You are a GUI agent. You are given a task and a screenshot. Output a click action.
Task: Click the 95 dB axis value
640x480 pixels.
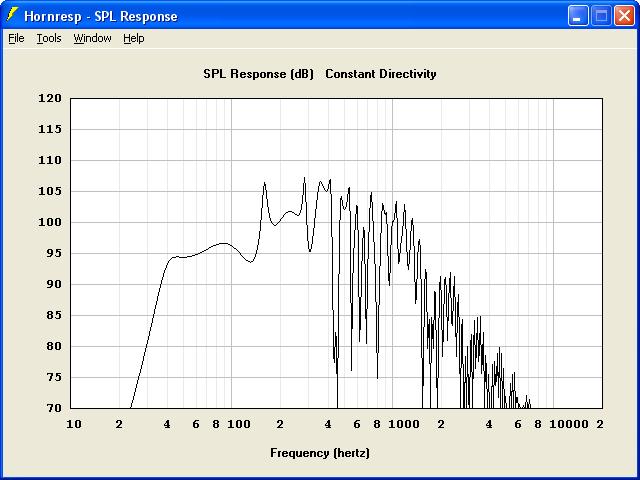(x=54, y=253)
